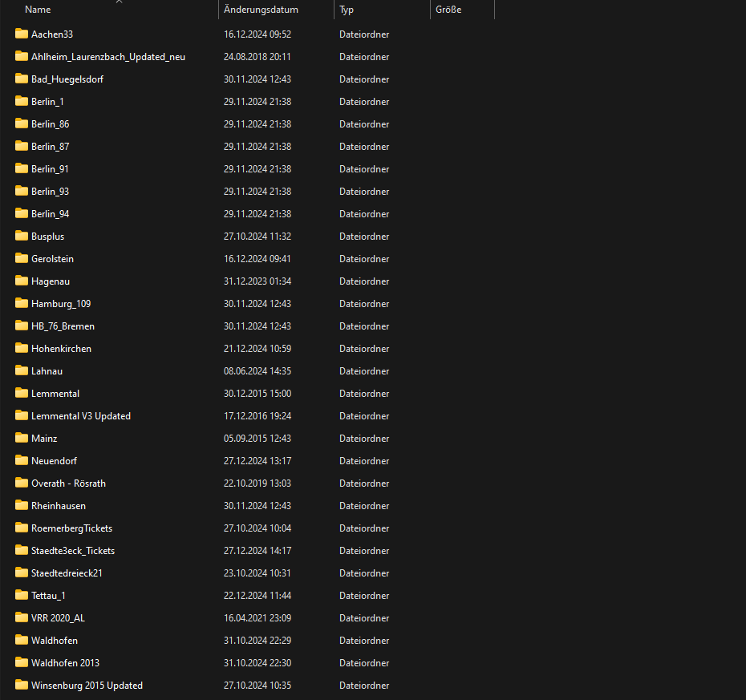Select the Staedte3eck_Tickets folder name
This screenshot has width=746, height=700.
pyautogui.click(x=73, y=551)
